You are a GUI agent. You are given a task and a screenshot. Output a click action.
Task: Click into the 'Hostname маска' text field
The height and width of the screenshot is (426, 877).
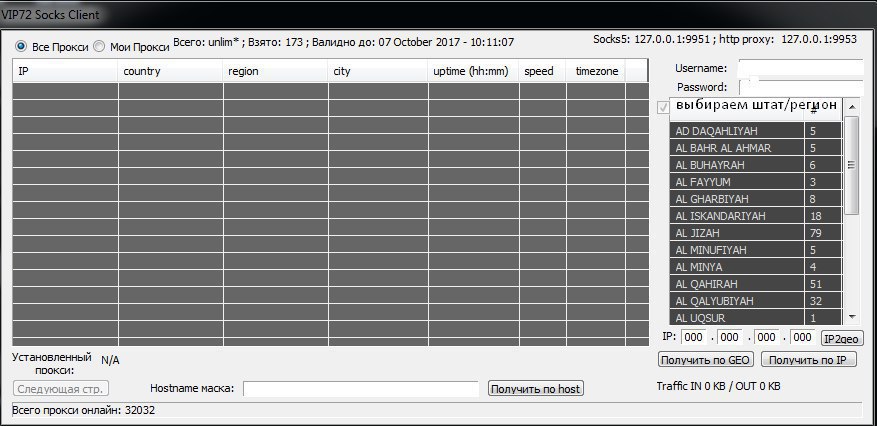point(360,388)
